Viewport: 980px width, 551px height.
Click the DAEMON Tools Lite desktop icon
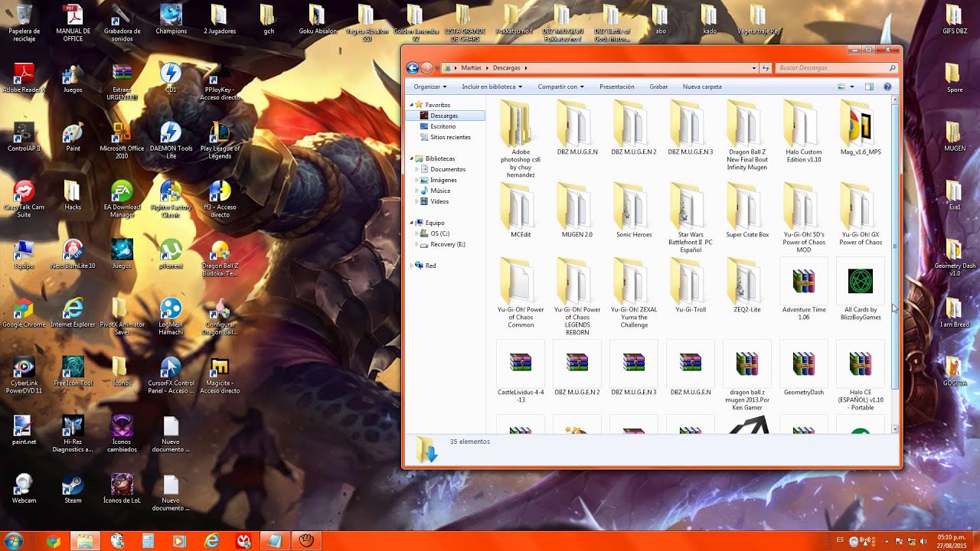[171, 140]
